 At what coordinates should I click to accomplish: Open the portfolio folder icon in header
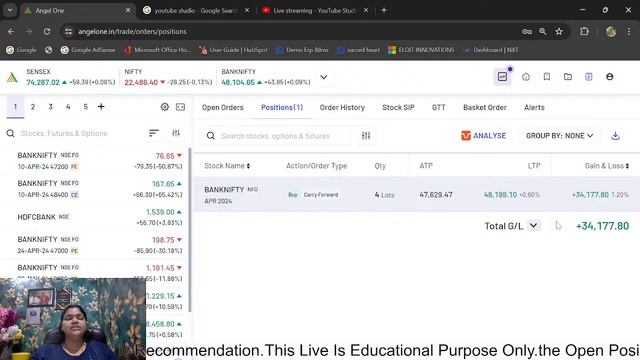pyautogui.click(x=568, y=77)
